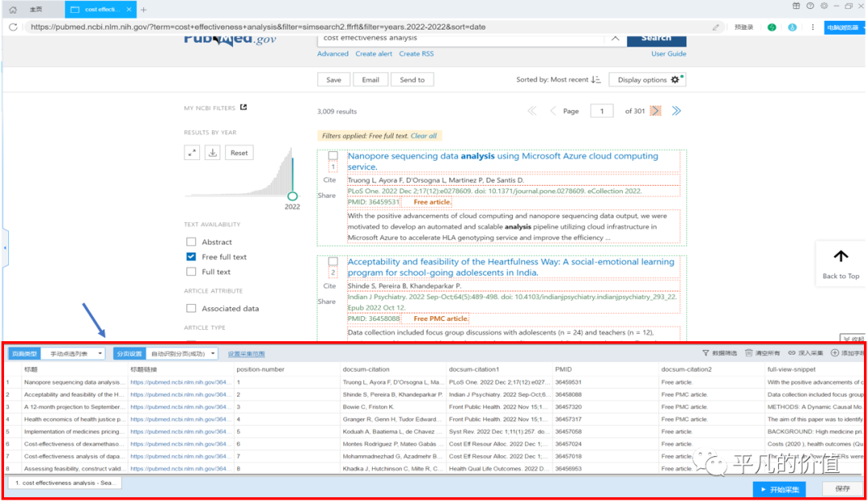Switch to the 主页 tab
Screen dimensions: 868x502
click(36, 10)
